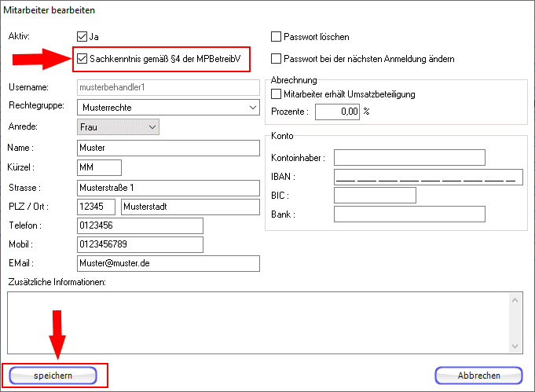Toggle Sachkenntnis gemäß §4 der MPBetreibV checkbox
This screenshot has height=392, width=535.
pyautogui.click(x=82, y=57)
